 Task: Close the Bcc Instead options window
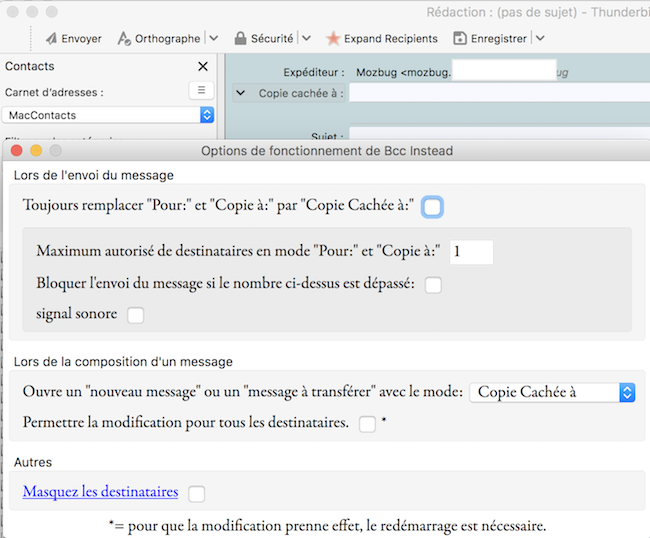(x=17, y=150)
